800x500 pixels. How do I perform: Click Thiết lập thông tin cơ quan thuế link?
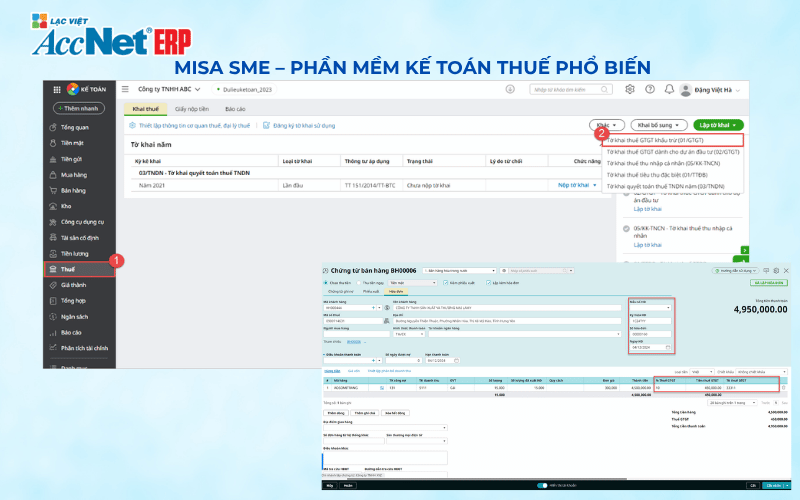click(190, 126)
